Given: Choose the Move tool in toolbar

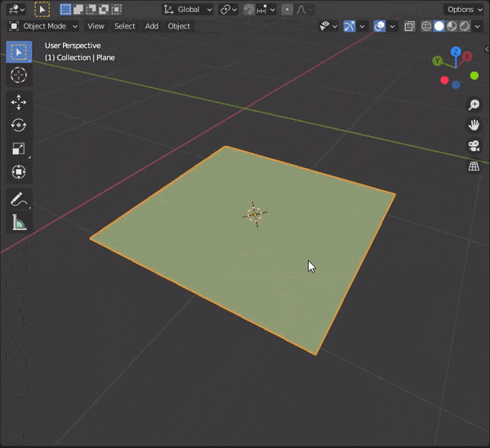Looking at the screenshot, I should 19,102.
